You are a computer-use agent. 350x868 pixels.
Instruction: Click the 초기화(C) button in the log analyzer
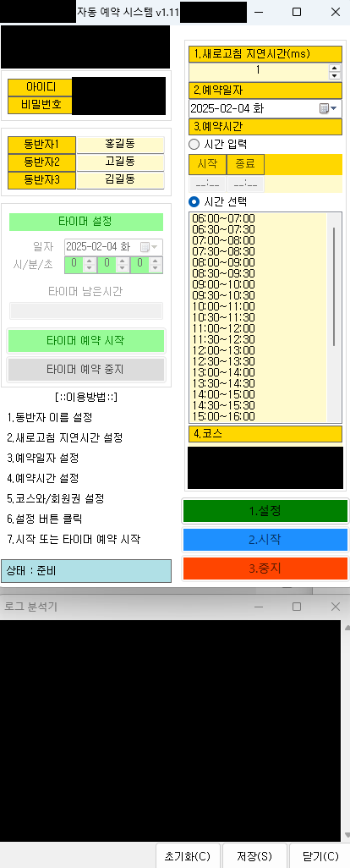pyautogui.click(x=188, y=856)
